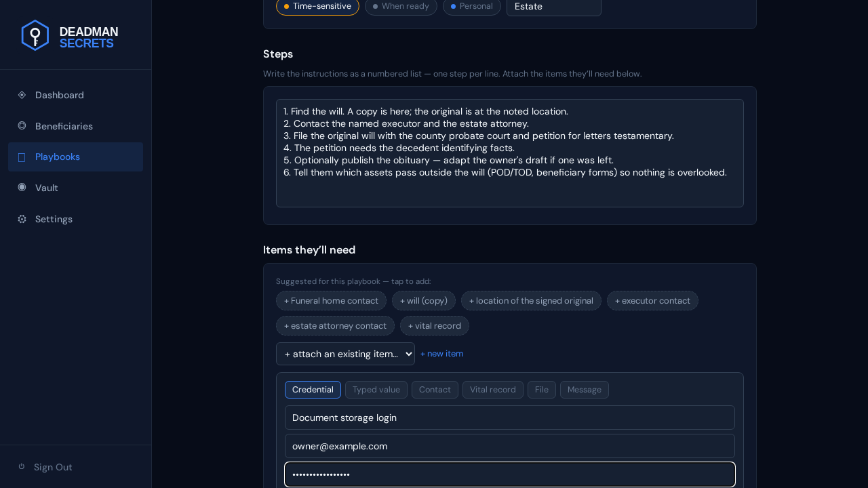Click the masked password field
This screenshot has height=488, width=868.
coord(510,474)
